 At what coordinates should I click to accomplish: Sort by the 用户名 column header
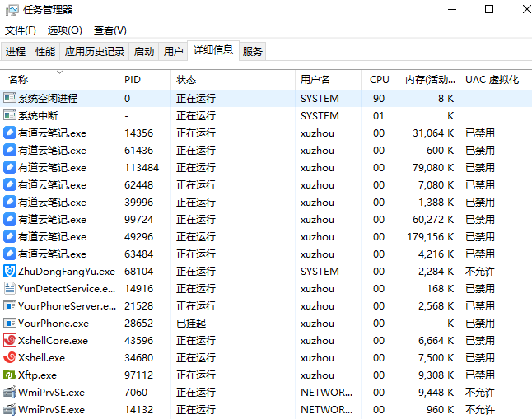(x=328, y=79)
